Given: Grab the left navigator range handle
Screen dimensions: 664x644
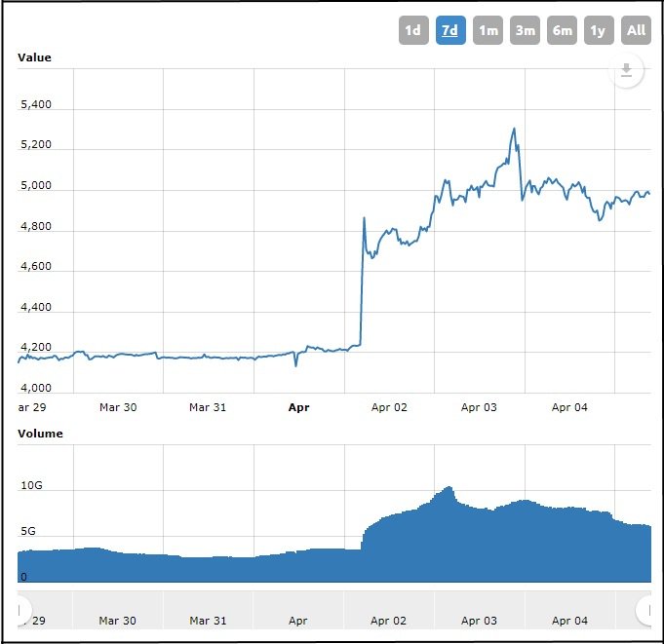Looking at the screenshot, I should click(21, 610).
